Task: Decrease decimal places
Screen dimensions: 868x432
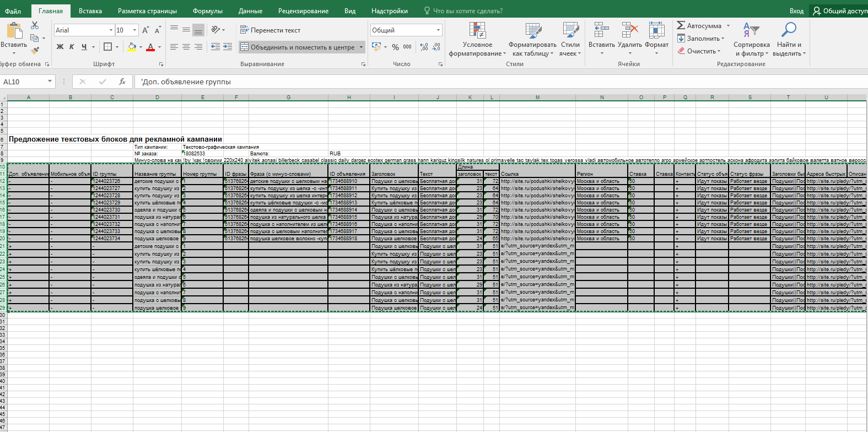Action: pos(436,47)
